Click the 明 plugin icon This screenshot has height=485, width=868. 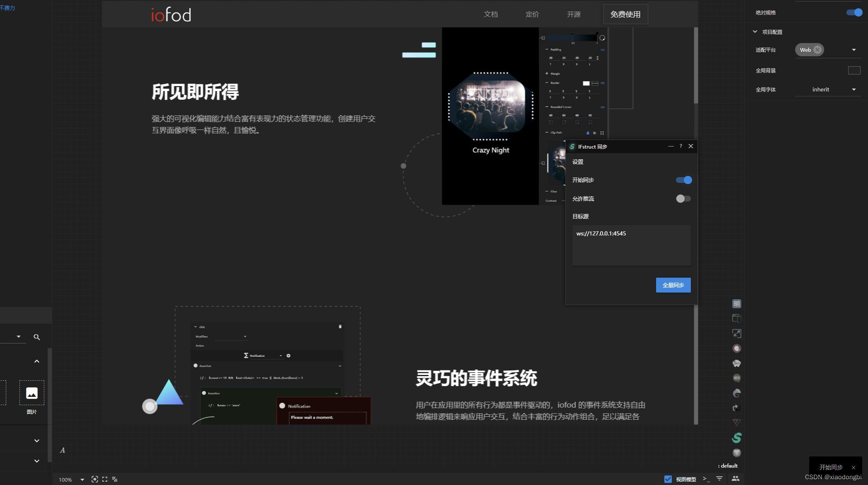click(736, 304)
